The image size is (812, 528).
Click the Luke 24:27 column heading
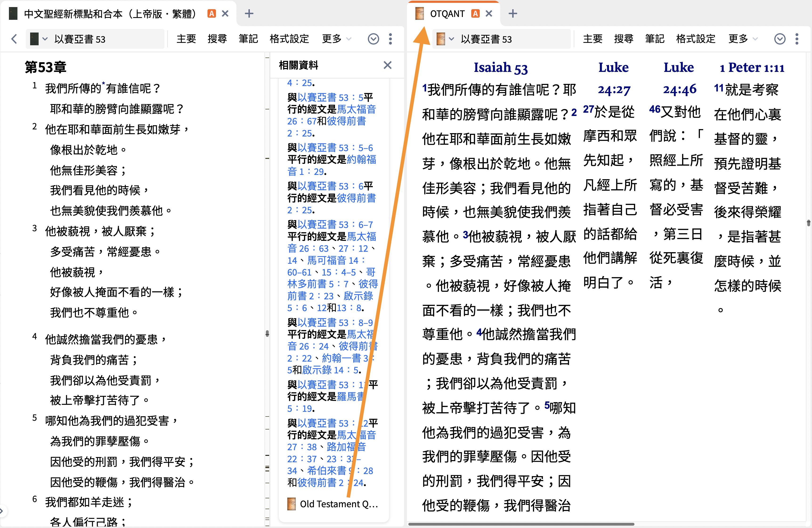point(613,78)
